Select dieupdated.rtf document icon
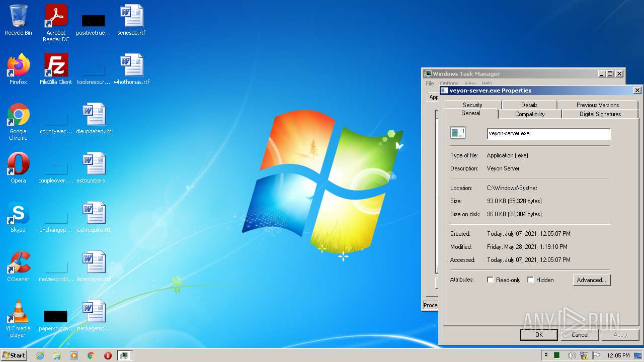 tap(94, 119)
